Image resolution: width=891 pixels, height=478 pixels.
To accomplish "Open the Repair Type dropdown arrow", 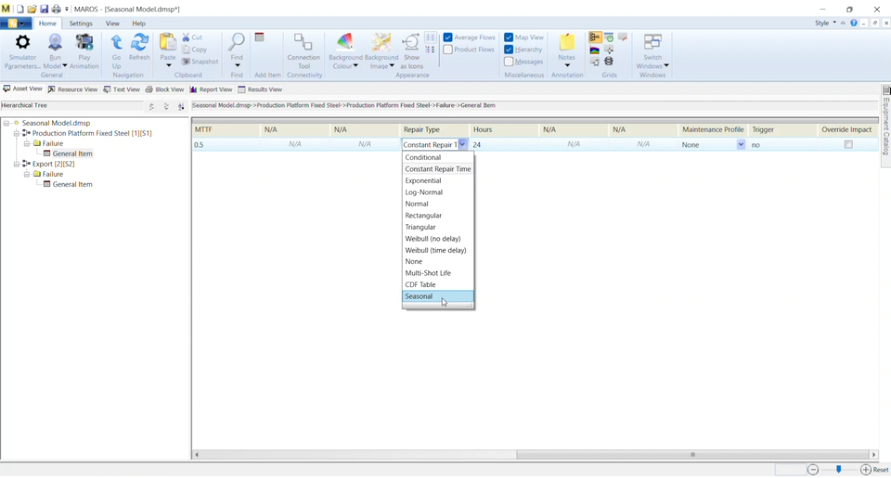I will click(x=462, y=144).
